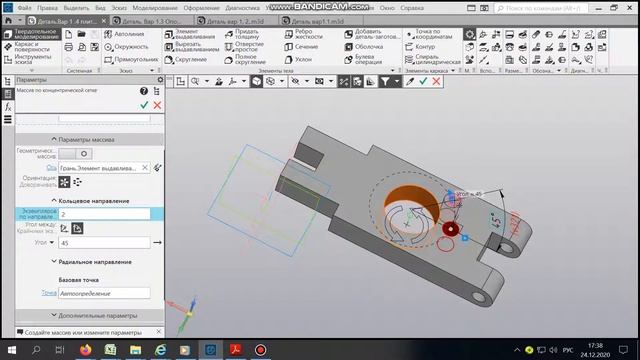This screenshot has height=360, width=640.
Task: Select the Контур tool
Action: [x=419, y=47]
